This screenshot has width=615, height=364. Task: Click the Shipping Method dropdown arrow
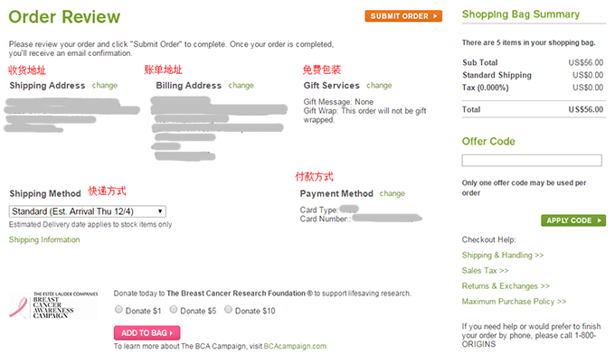point(160,211)
